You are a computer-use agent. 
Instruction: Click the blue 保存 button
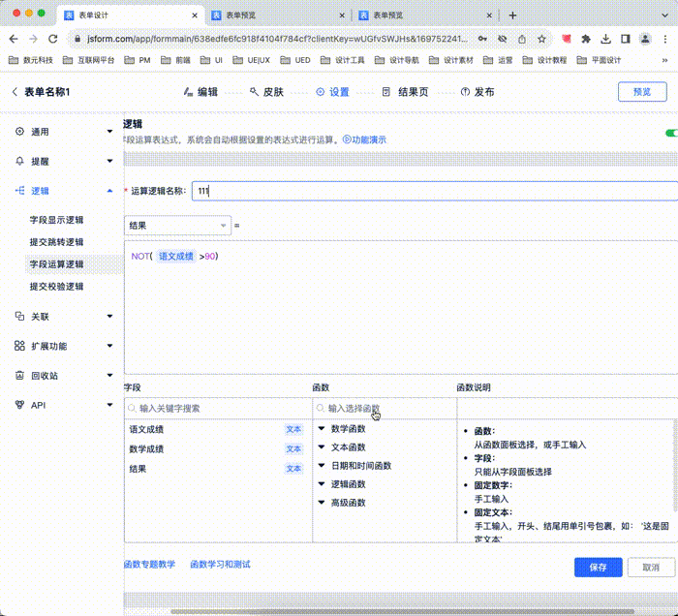598,568
